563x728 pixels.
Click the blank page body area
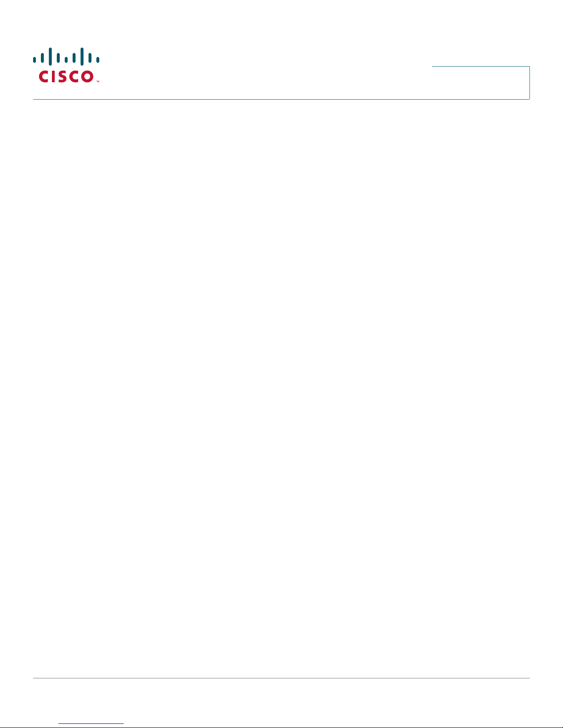(281, 388)
